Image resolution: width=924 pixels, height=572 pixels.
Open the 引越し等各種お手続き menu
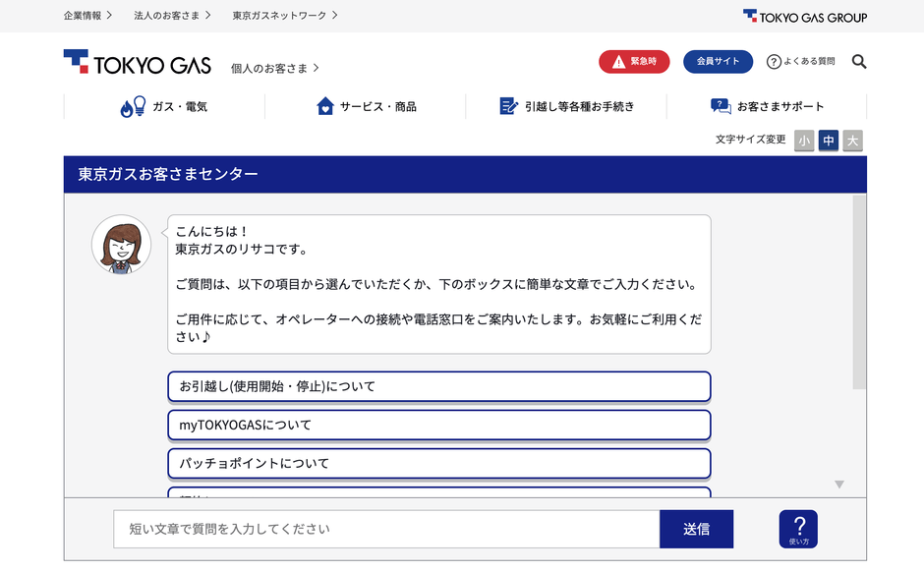[x=566, y=106]
